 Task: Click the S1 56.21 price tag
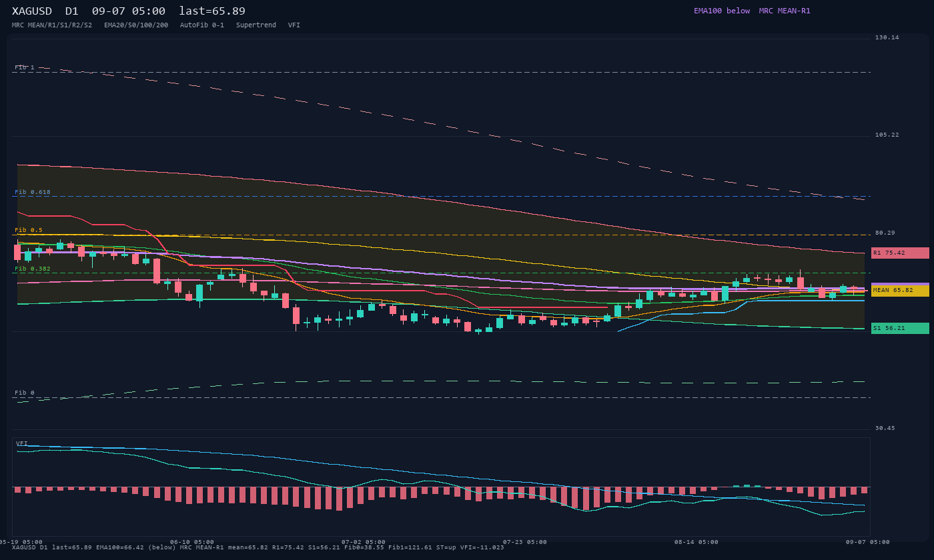[x=900, y=328]
